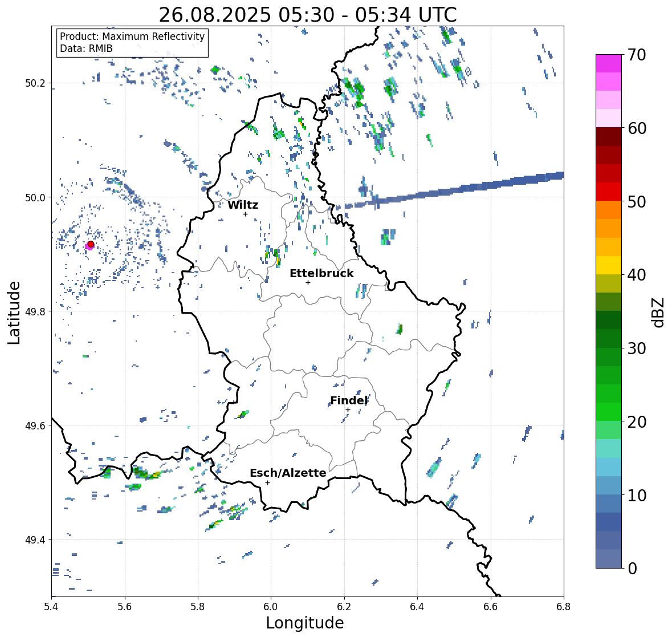Image resolution: width=672 pixels, height=637 pixels.
Task: Click 'Product: Maximum Reflectivity' legend text
Action: (132, 36)
